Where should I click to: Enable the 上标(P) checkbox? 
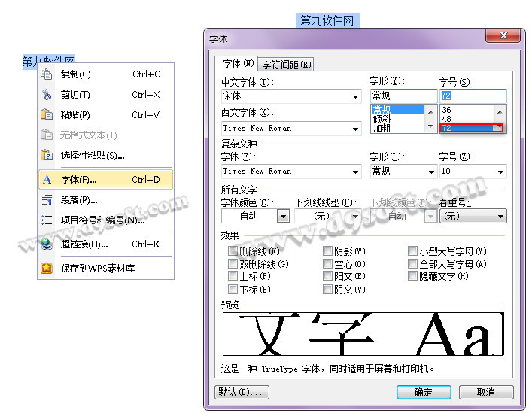(233, 276)
